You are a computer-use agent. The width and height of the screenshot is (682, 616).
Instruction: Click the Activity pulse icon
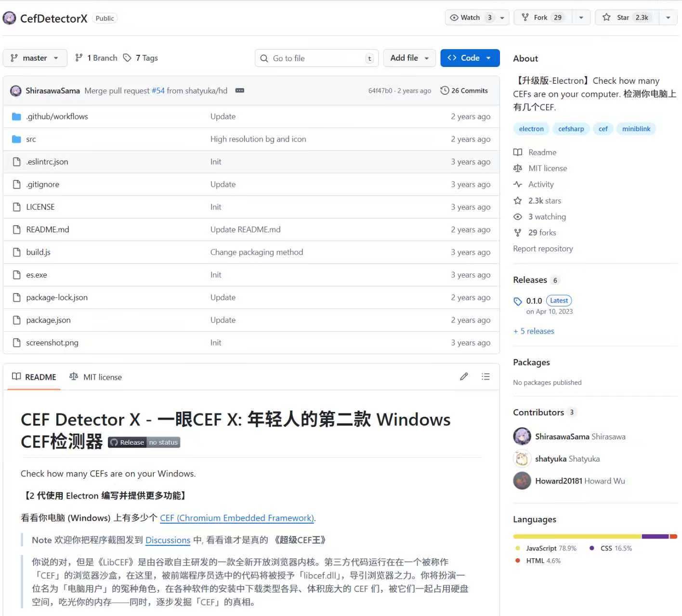(x=518, y=184)
